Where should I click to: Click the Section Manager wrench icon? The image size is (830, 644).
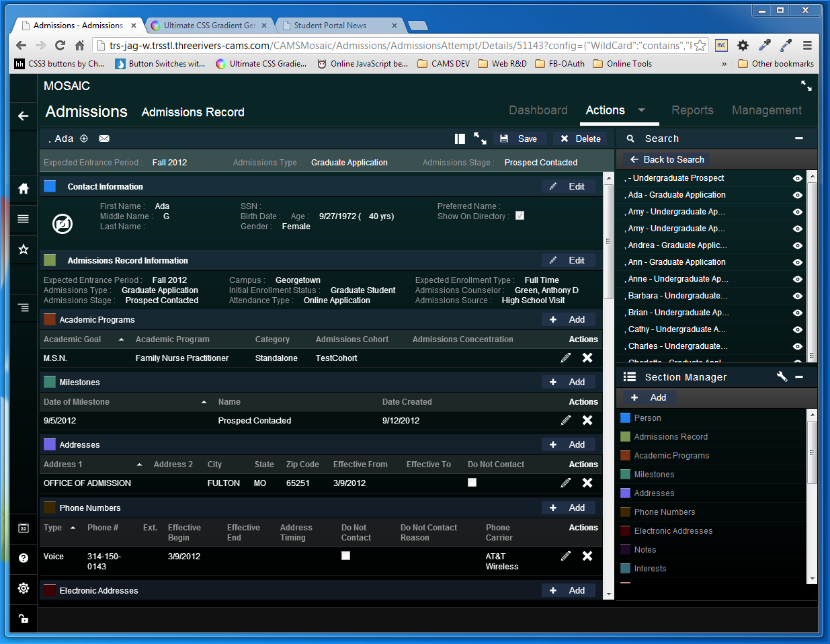coord(782,376)
